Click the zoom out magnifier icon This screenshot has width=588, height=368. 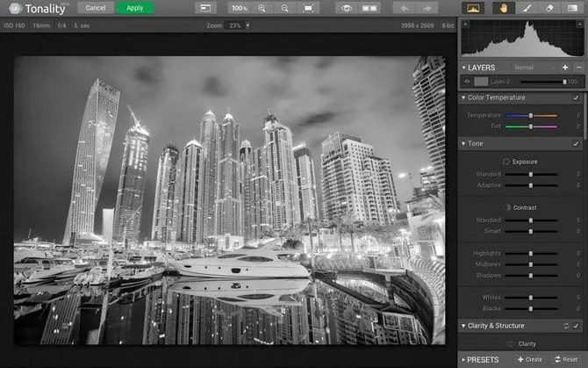click(284, 8)
